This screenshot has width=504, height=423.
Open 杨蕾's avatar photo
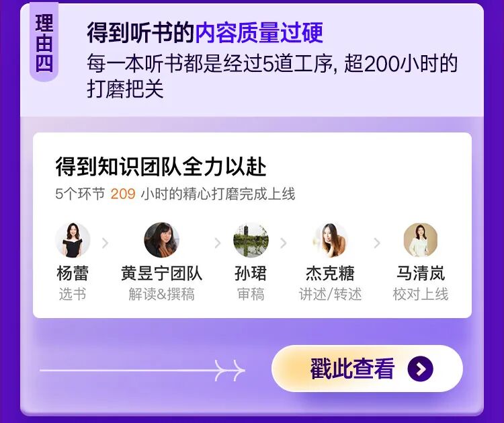coord(73,240)
